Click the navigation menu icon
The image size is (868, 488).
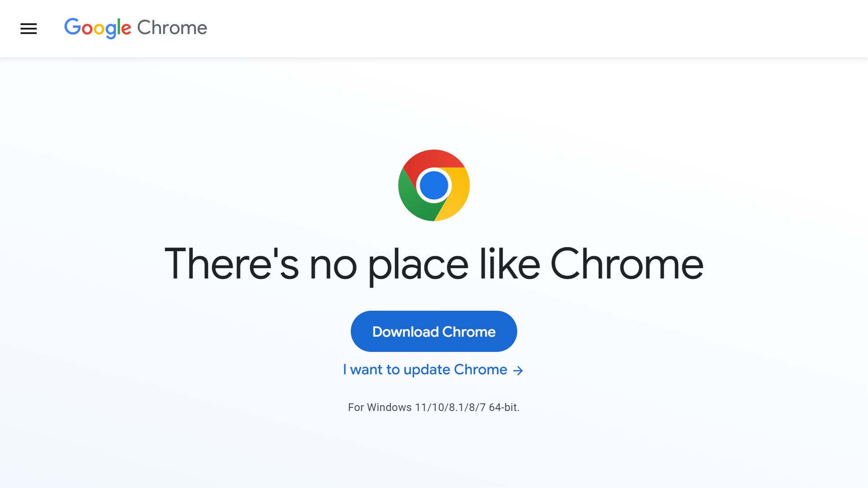pos(28,28)
